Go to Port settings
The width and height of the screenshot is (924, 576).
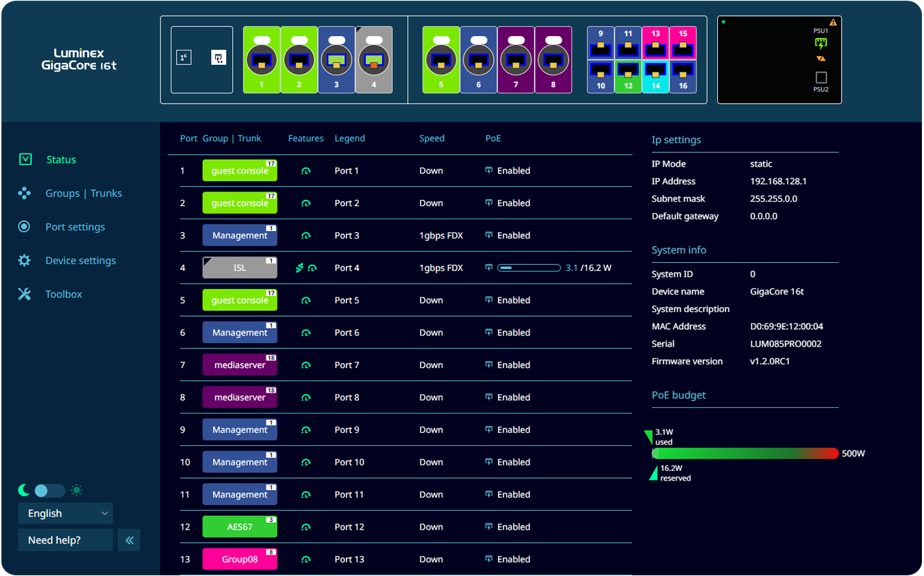pos(75,227)
